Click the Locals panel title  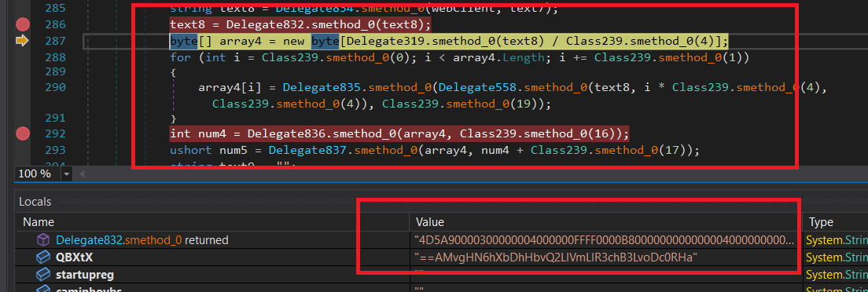coord(35,202)
